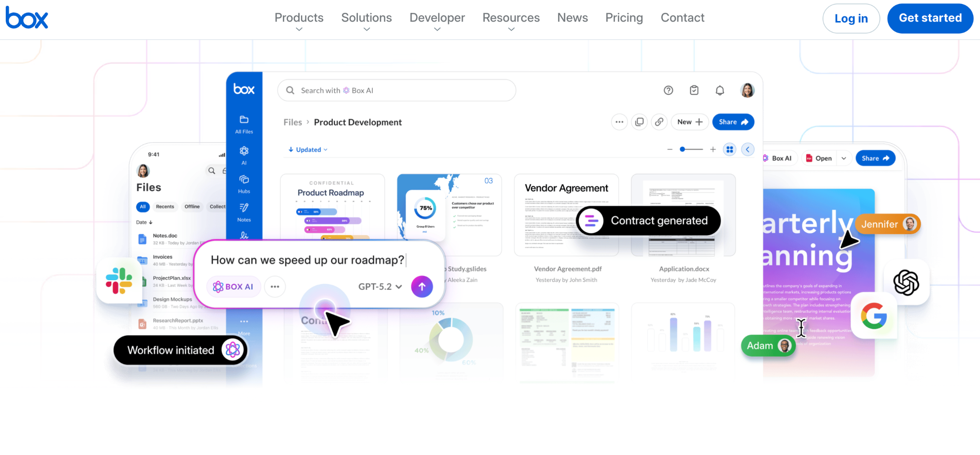Click the Application.docx file name
980x455 pixels.
[x=684, y=269]
